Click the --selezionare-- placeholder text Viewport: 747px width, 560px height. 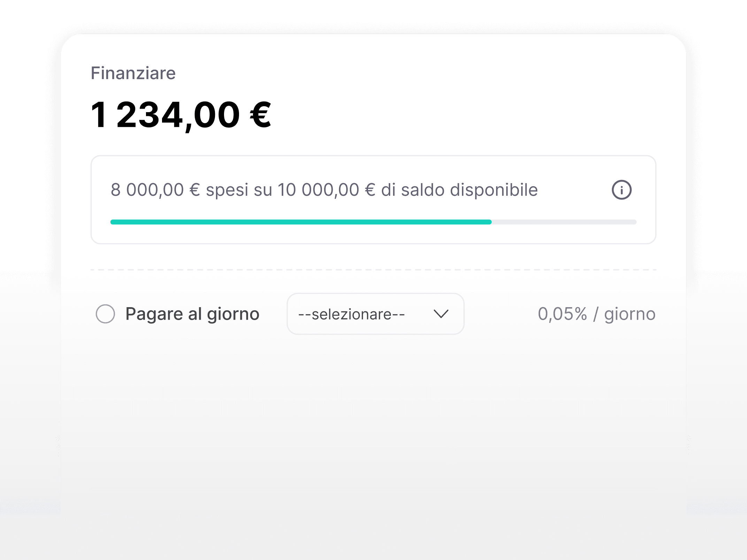tap(352, 314)
